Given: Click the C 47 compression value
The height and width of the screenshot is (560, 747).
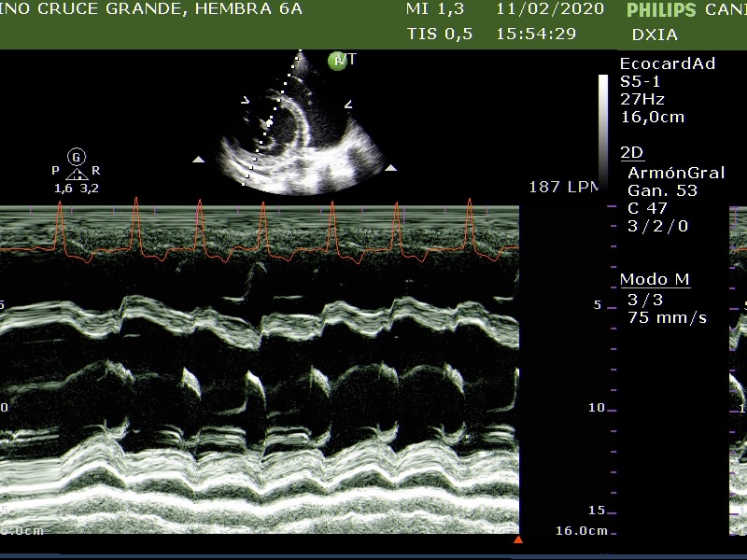Looking at the screenshot, I should (647, 208).
